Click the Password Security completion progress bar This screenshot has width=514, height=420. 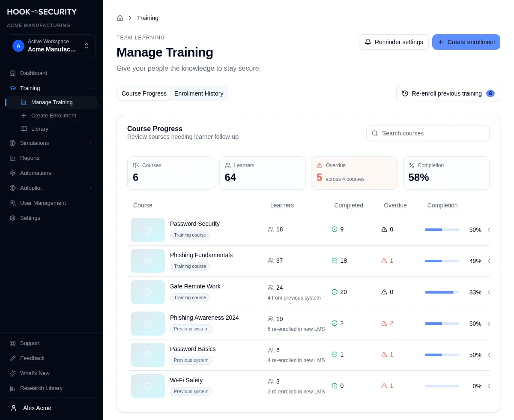[442, 230]
